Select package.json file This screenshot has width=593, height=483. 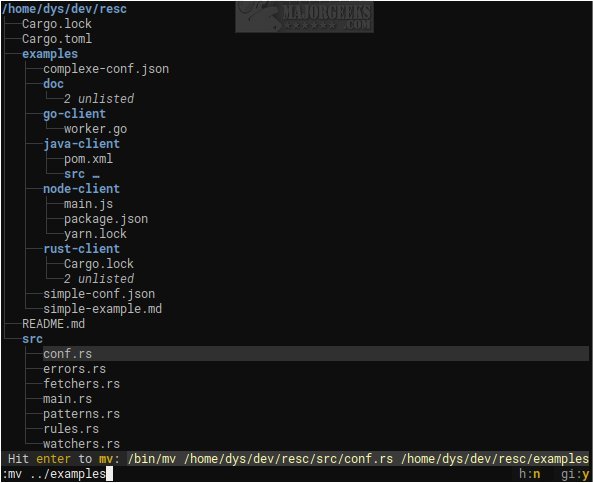[106, 219]
